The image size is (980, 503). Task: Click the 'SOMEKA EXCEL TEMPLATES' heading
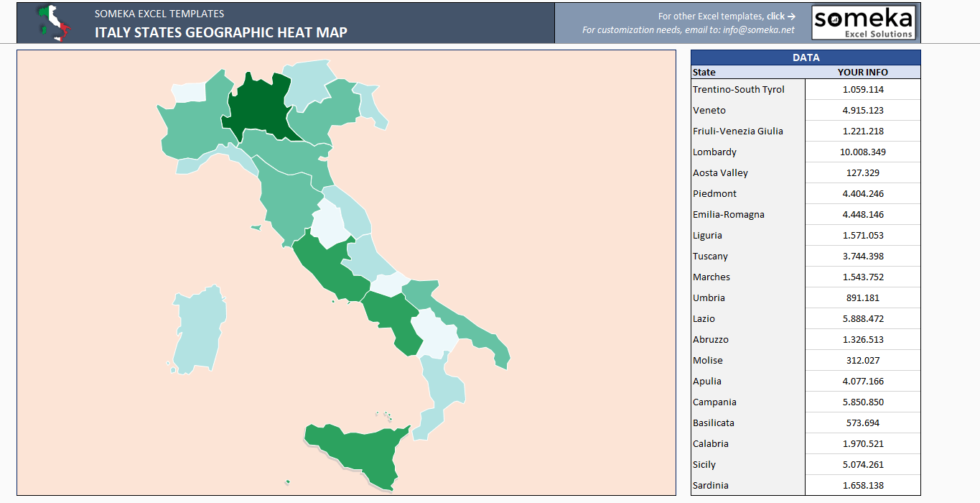pos(159,14)
